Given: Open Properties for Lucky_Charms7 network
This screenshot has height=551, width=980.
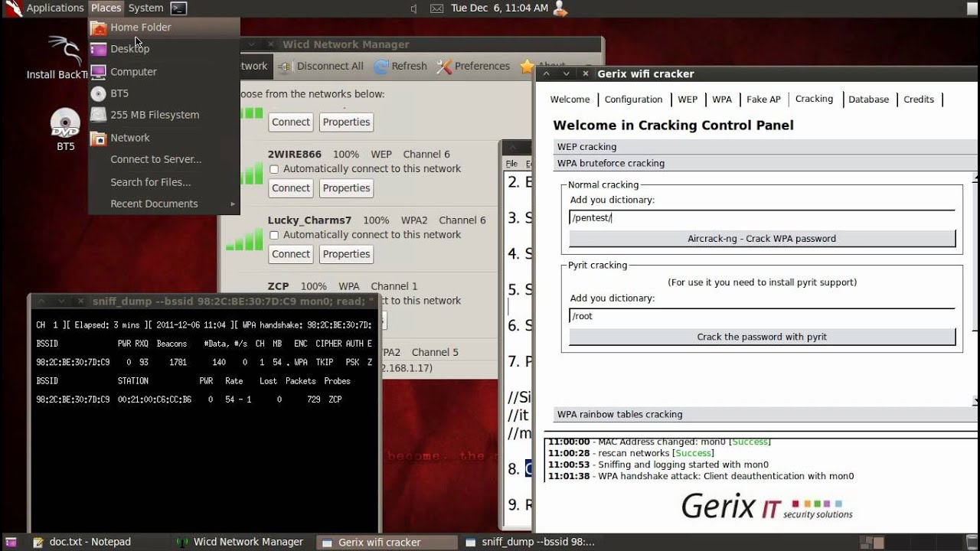Looking at the screenshot, I should (x=346, y=254).
